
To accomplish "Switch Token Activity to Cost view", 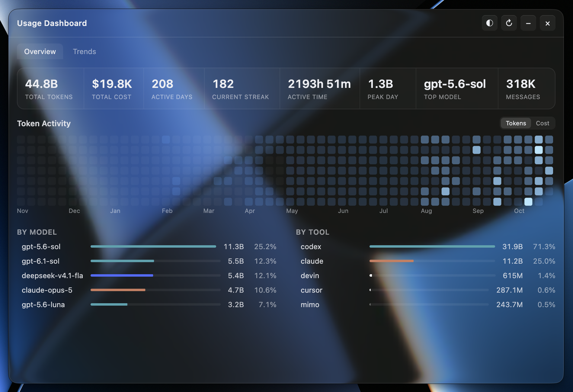I will [543, 123].
